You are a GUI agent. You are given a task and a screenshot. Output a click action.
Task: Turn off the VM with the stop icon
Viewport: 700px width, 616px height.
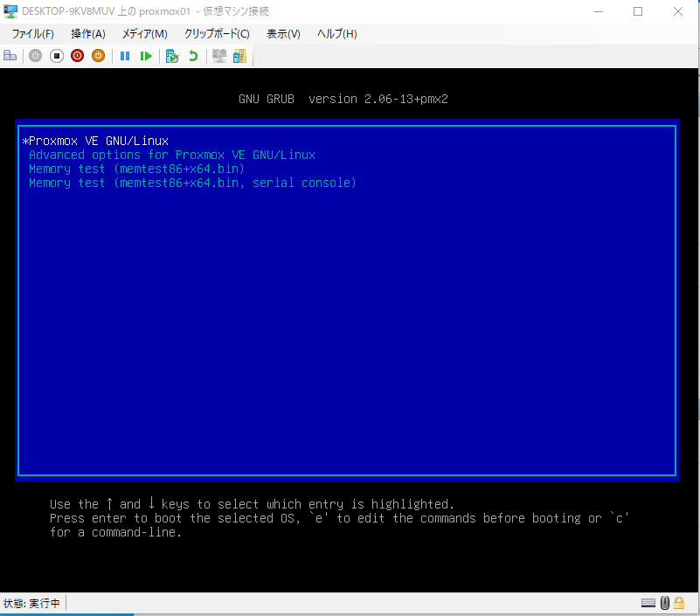56,56
